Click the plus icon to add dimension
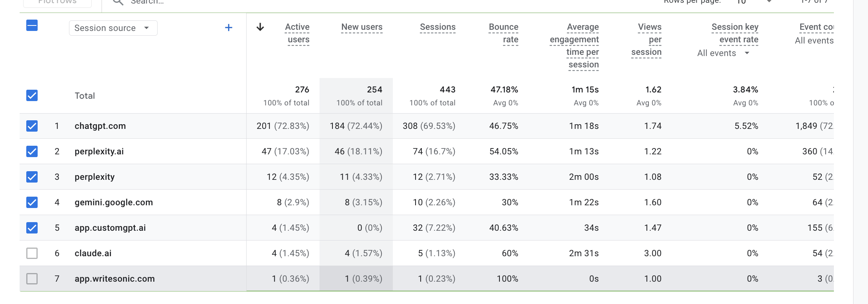 [x=229, y=27]
